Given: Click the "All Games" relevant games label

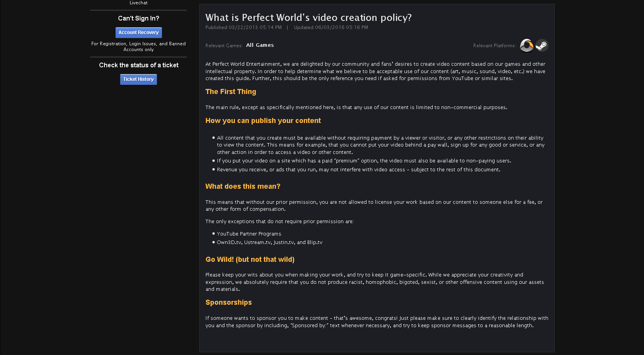Looking at the screenshot, I should pos(260,45).
